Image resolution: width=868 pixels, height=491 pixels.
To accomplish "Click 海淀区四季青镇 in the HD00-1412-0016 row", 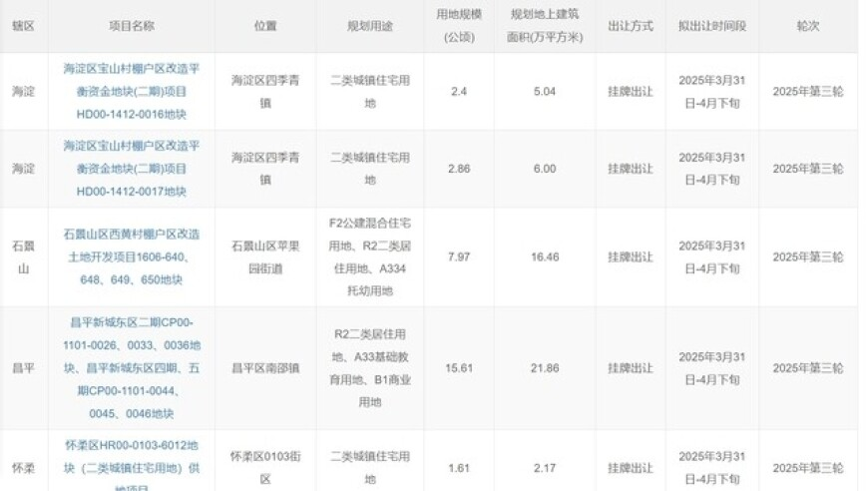I will tap(265, 92).
